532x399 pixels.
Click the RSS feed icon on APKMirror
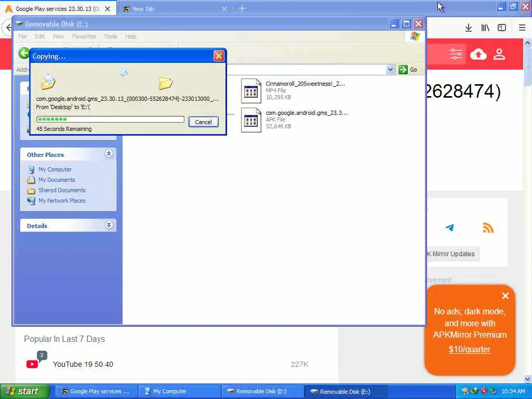pos(488,228)
